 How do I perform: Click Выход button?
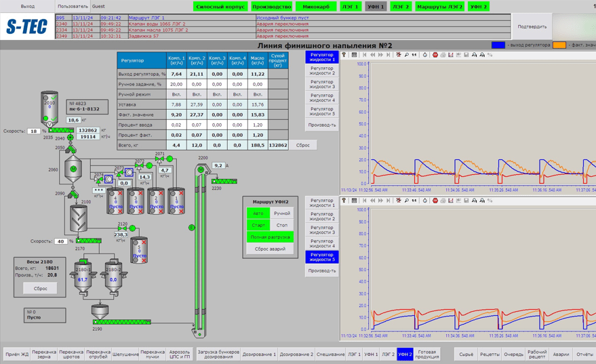tap(27, 7)
